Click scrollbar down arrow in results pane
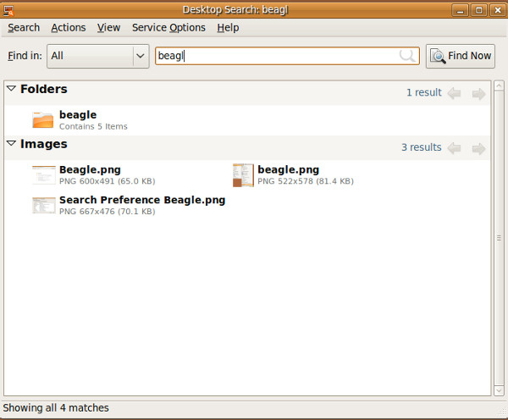Screen dimensions: 508x420 point(499,391)
